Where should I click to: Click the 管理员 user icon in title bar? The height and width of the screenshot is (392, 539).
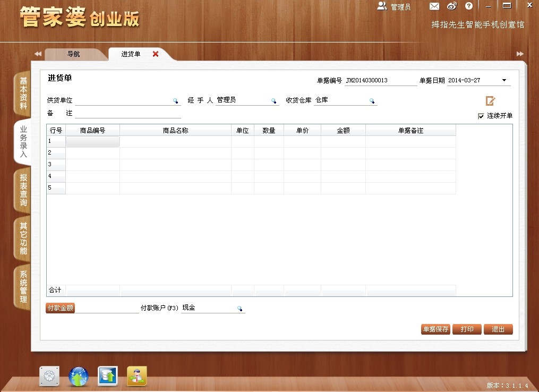[381, 6]
